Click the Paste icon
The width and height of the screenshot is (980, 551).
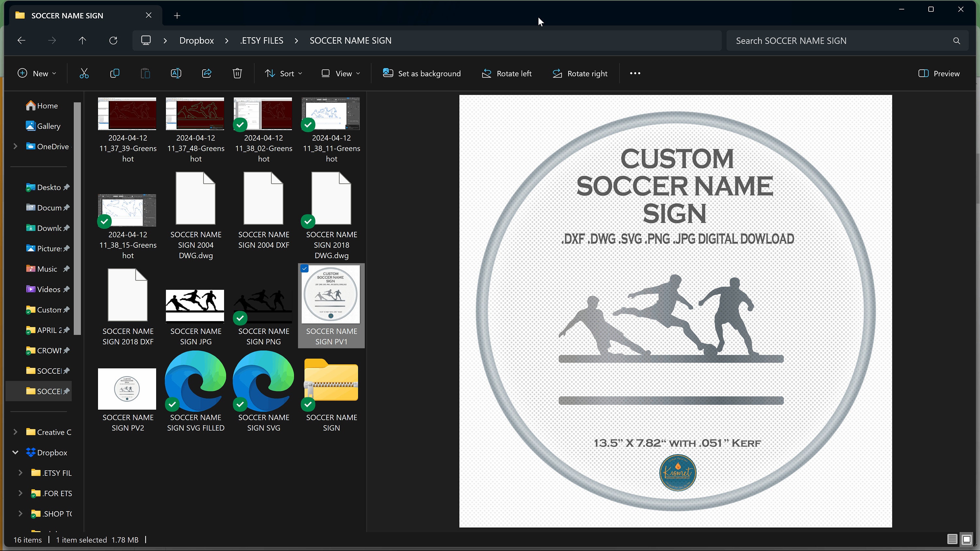145,73
